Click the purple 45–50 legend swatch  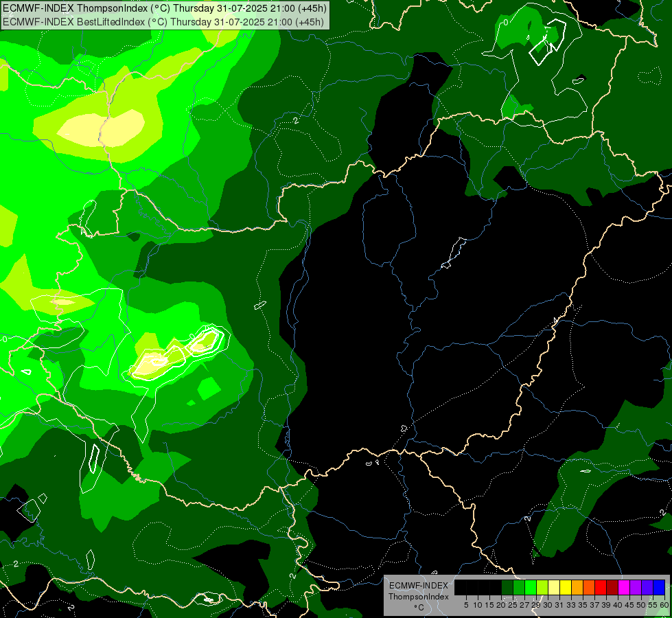click(x=636, y=587)
